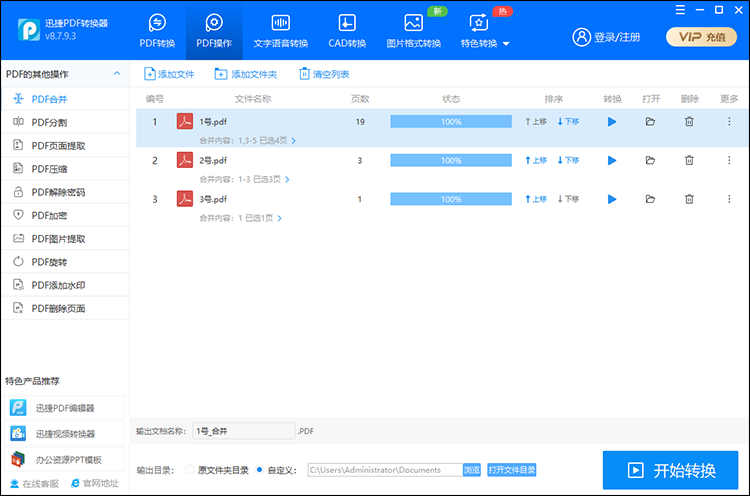Select PDF页面提取 in the sidebar
Screen dimensions: 750x496
click(x=65, y=145)
